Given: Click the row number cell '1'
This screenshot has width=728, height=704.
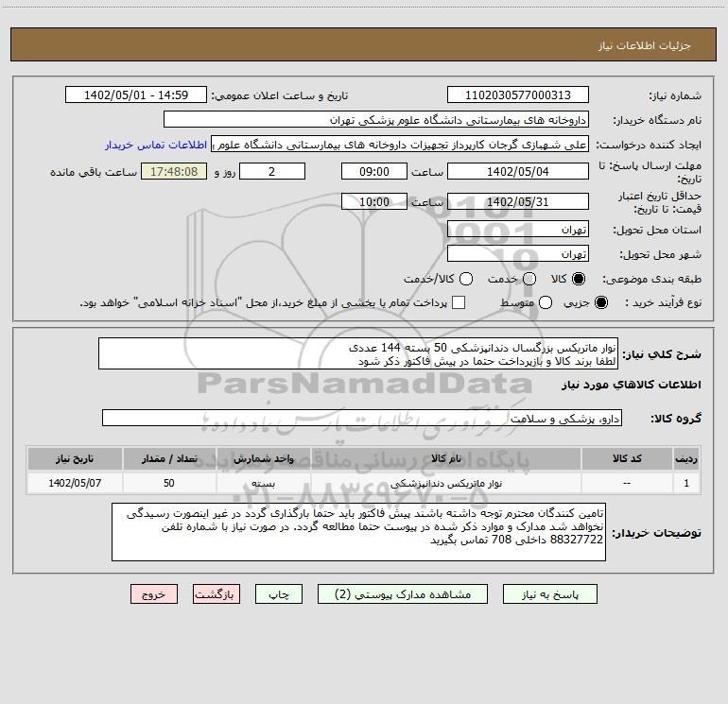Looking at the screenshot, I should (686, 483).
